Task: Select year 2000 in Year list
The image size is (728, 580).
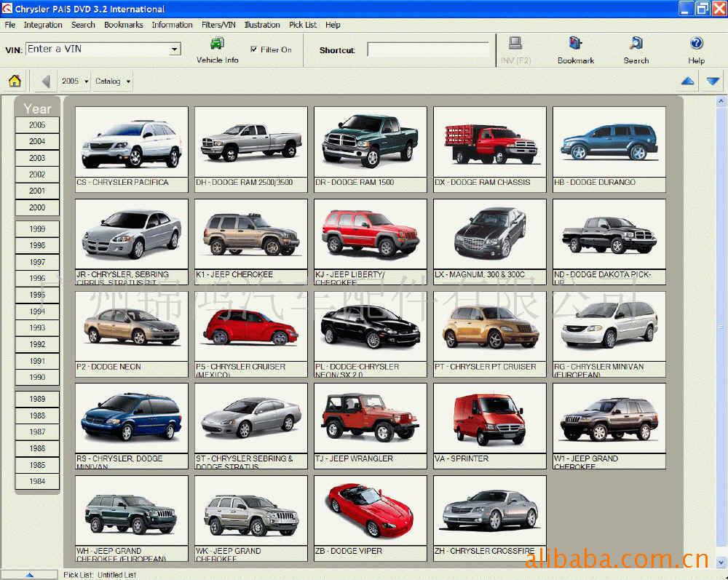Action: (37, 208)
